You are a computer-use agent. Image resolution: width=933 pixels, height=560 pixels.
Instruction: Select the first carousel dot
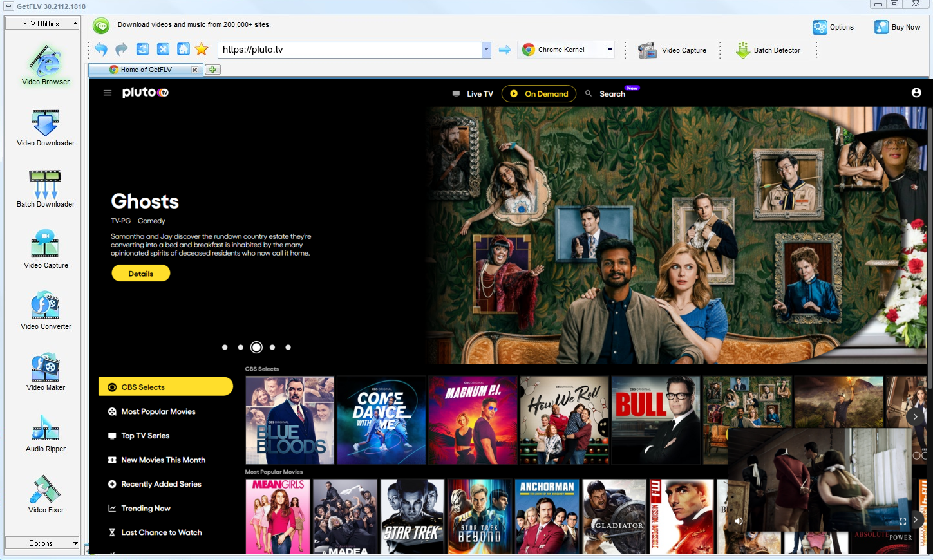pyautogui.click(x=225, y=347)
